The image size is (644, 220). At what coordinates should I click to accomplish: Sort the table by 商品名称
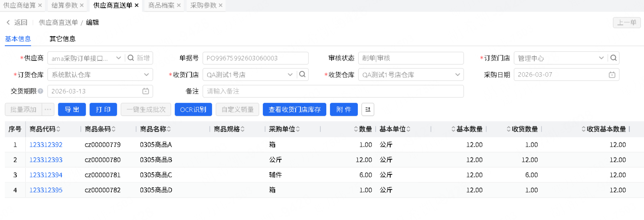(169, 129)
